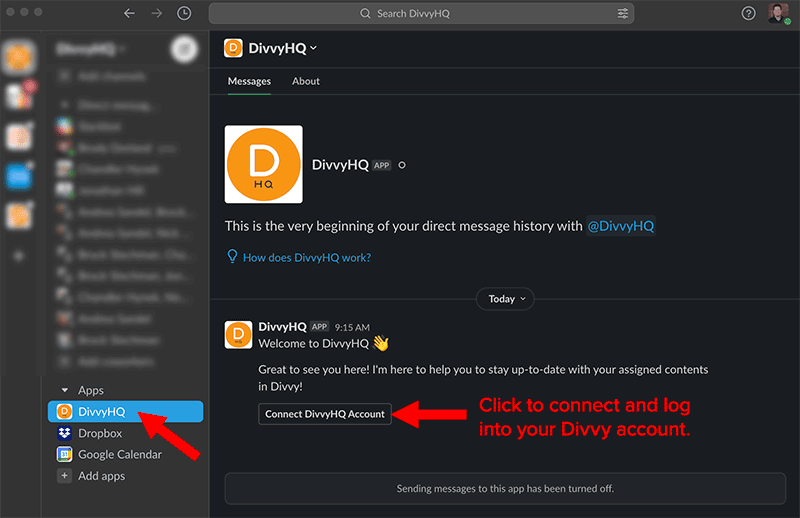Viewport: 800px width, 518px height.
Task: Click DivvyHQ sender name in message
Action: [x=282, y=327]
